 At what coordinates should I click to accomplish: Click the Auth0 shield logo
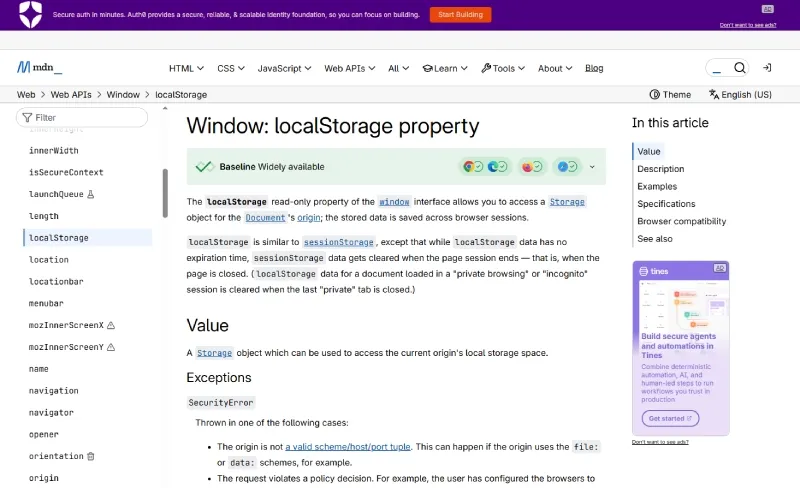click(30, 14)
